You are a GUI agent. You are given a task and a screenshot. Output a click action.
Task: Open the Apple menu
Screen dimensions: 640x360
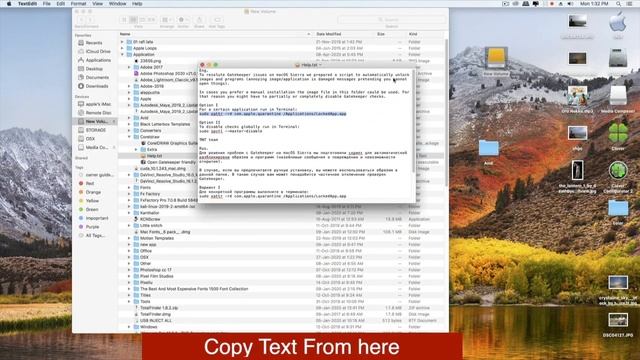(x=9, y=4)
